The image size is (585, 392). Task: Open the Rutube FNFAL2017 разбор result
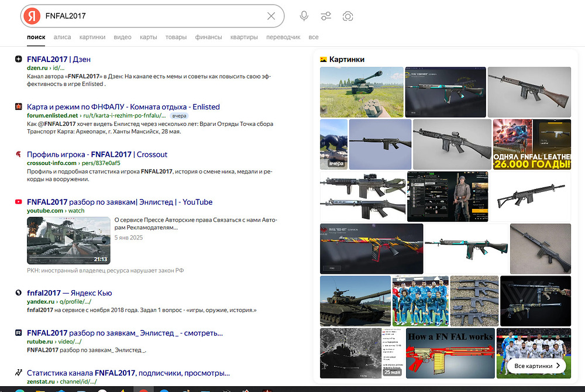(125, 333)
